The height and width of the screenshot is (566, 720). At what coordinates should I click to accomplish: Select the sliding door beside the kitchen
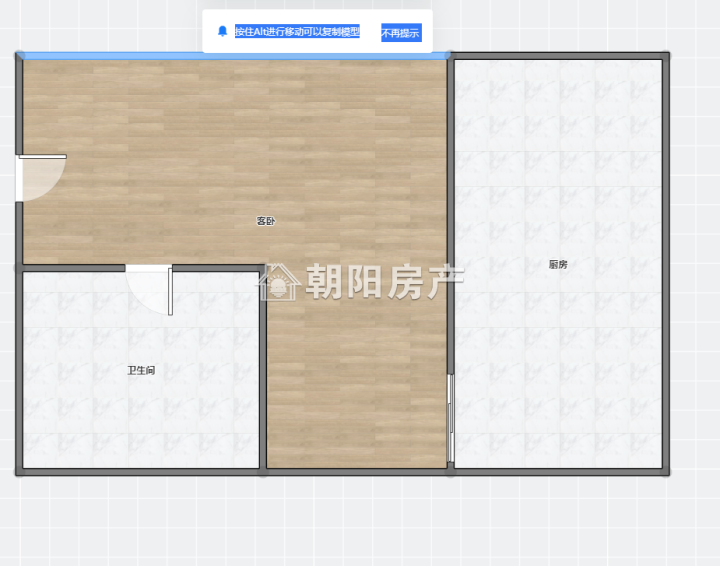[451, 418]
